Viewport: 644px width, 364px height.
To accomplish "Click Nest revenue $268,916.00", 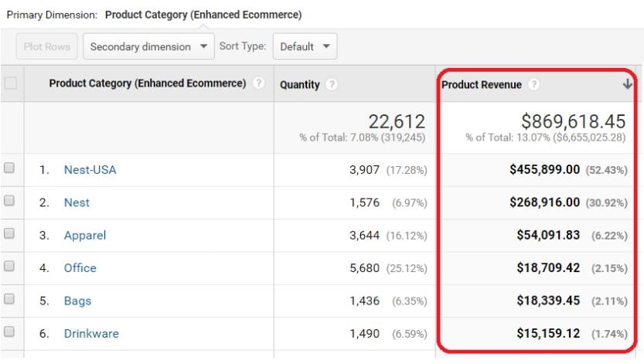I will tap(544, 202).
